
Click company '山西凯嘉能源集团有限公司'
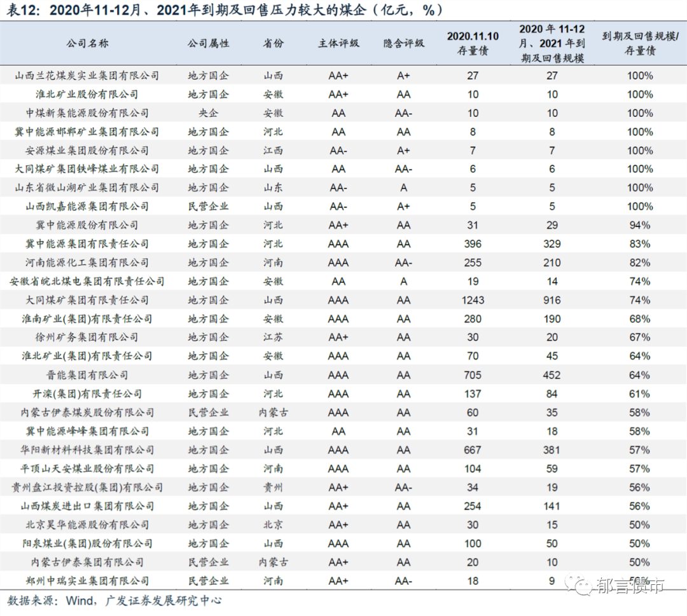coord(87,207)
